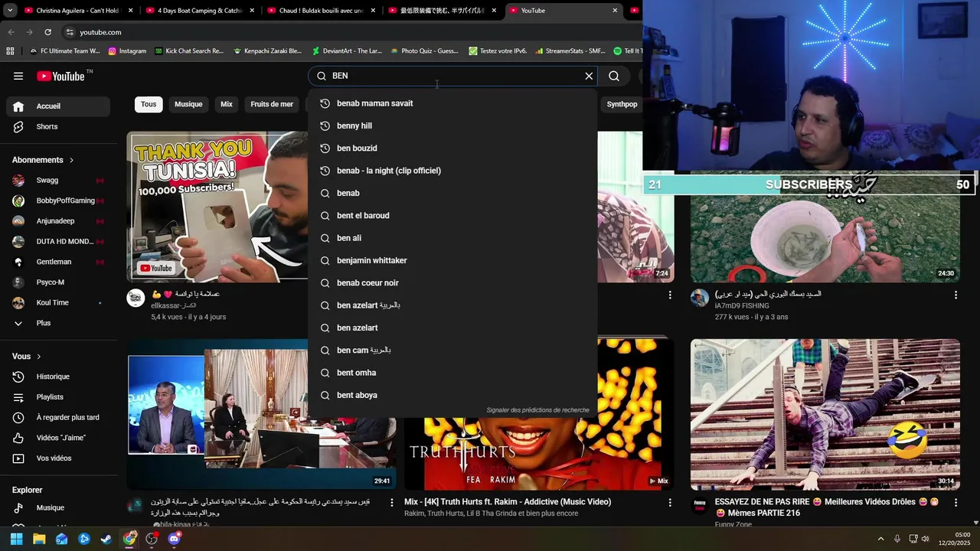Expand subscriptions with Plus
The height and width of the screenshot is (551, 980).
[x=58, y=323]
